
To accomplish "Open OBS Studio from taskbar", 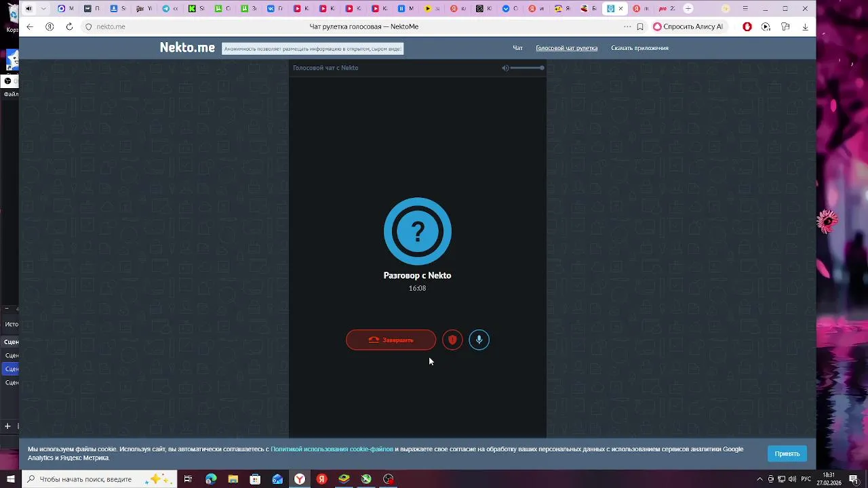I will point(389,479).
